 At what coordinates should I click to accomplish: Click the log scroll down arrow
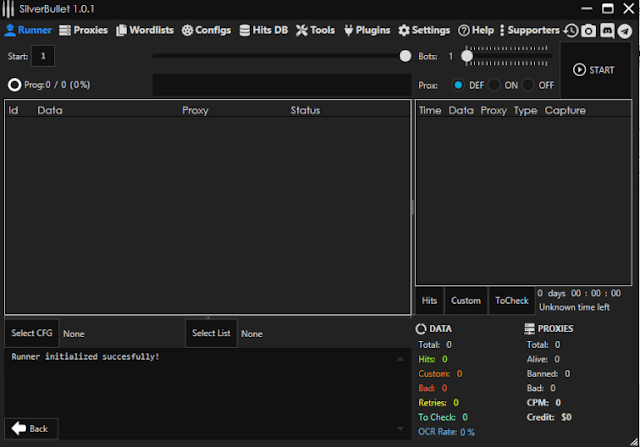[x=400, y=428]
